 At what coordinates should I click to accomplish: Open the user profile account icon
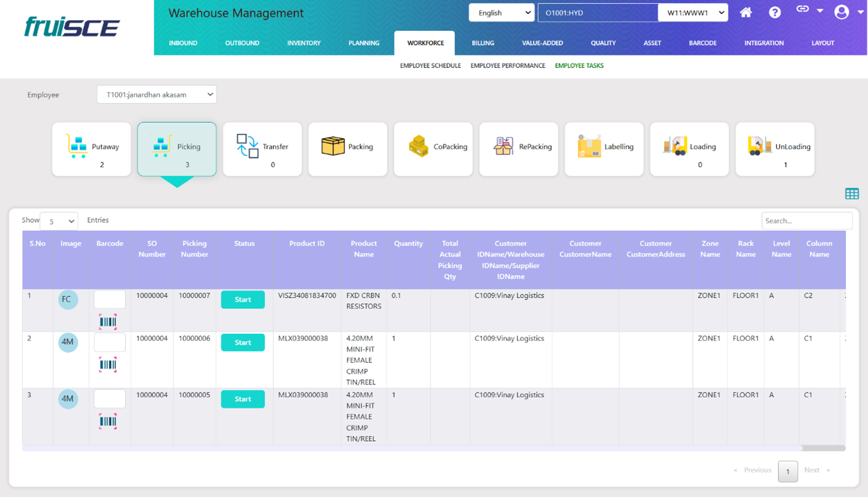pos(842,12)
